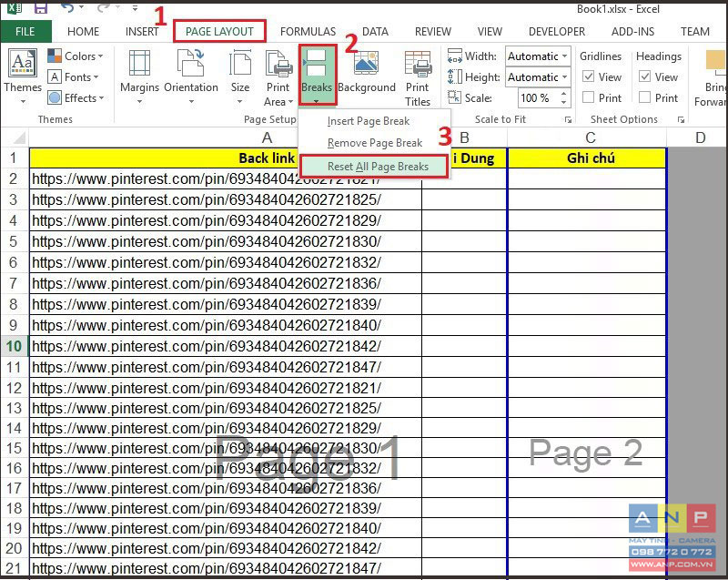Increase the Scale percentage spinner up
The image size is (728, 580).
pos(563,94)
